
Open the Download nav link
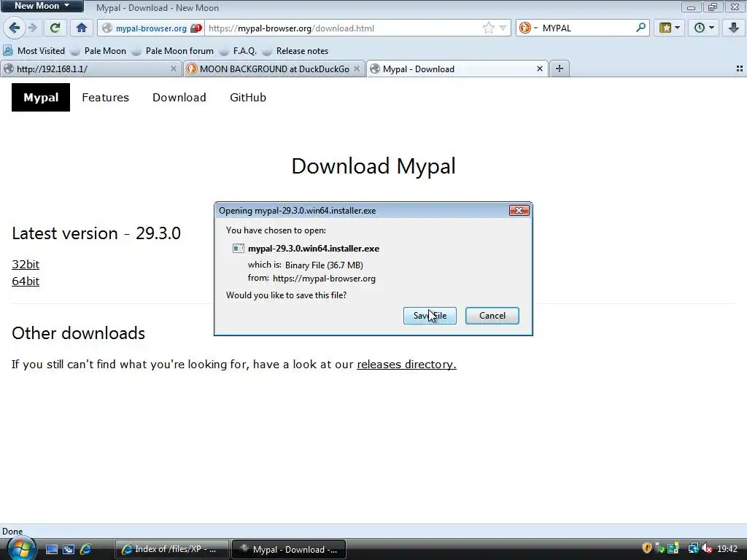179,98
